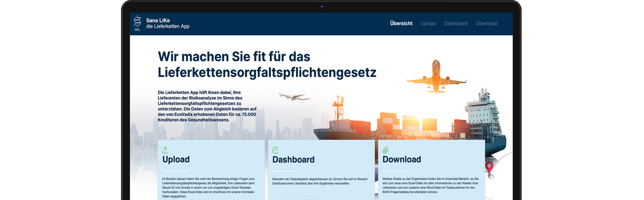Select the Upload card heading

click(x=176, y=159)
